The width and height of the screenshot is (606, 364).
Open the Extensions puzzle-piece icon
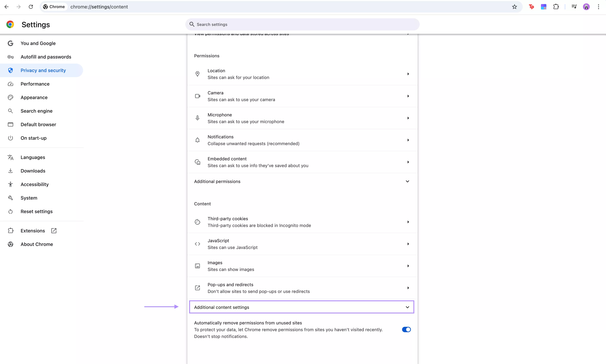point(556,7)
